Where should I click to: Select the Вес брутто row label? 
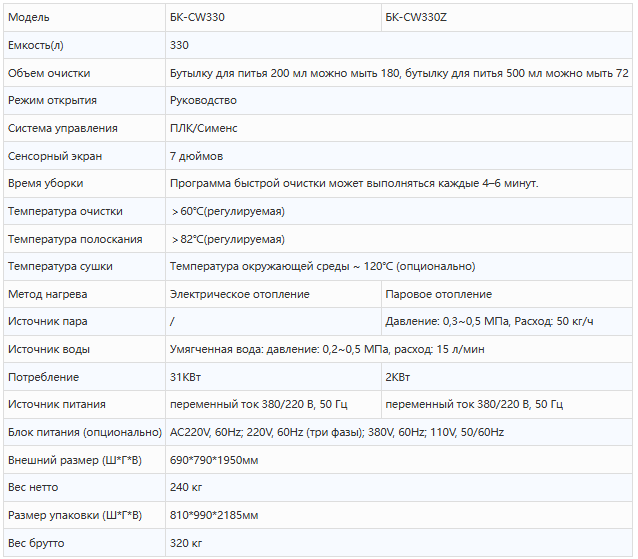click(x=84, y=543)
